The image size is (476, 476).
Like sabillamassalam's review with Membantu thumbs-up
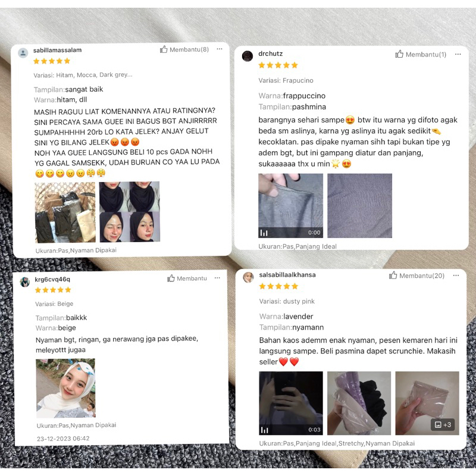[x=184, y=49]
